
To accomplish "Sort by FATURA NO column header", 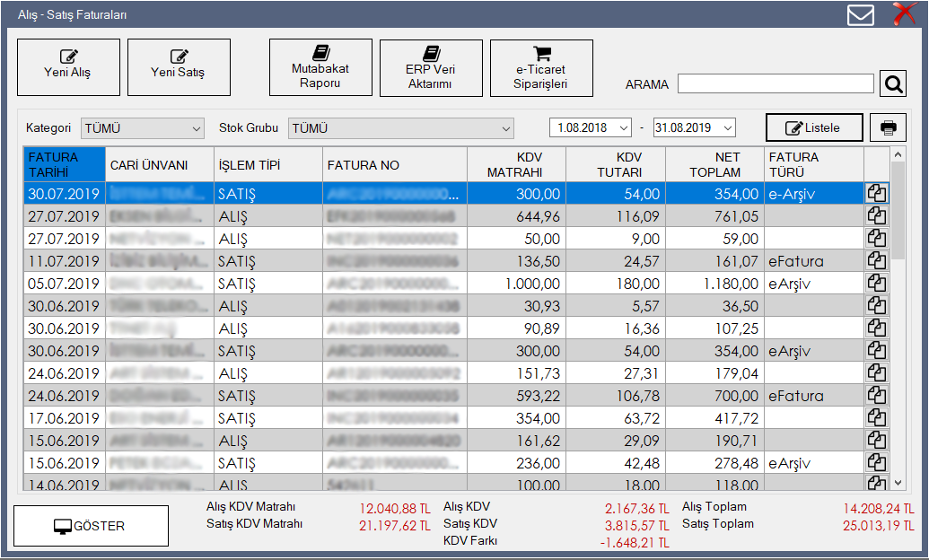I will pyautogui.click(x=395, y=164).
